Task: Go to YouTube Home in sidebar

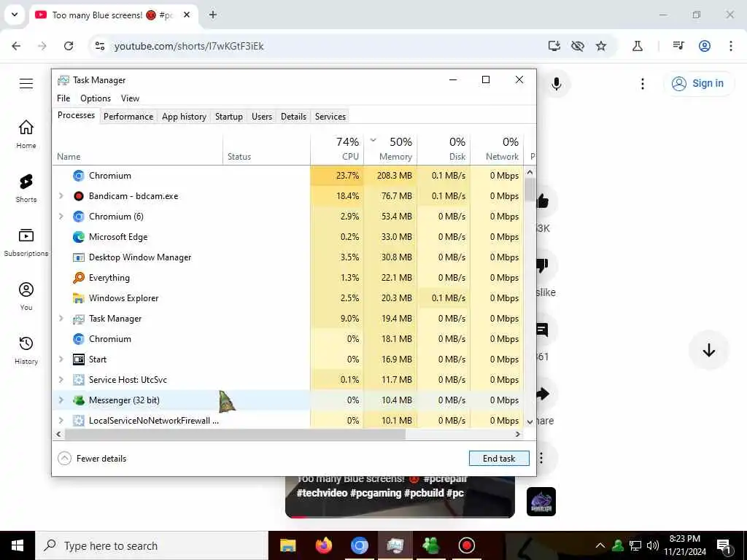Action: 26,134
